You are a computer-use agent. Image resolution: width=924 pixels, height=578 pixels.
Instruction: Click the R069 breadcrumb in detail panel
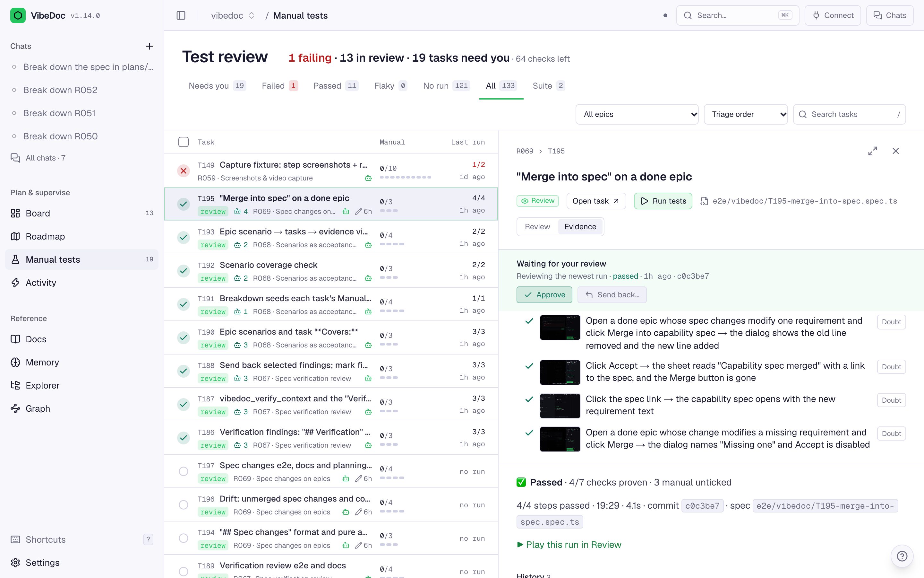(525, 151)
